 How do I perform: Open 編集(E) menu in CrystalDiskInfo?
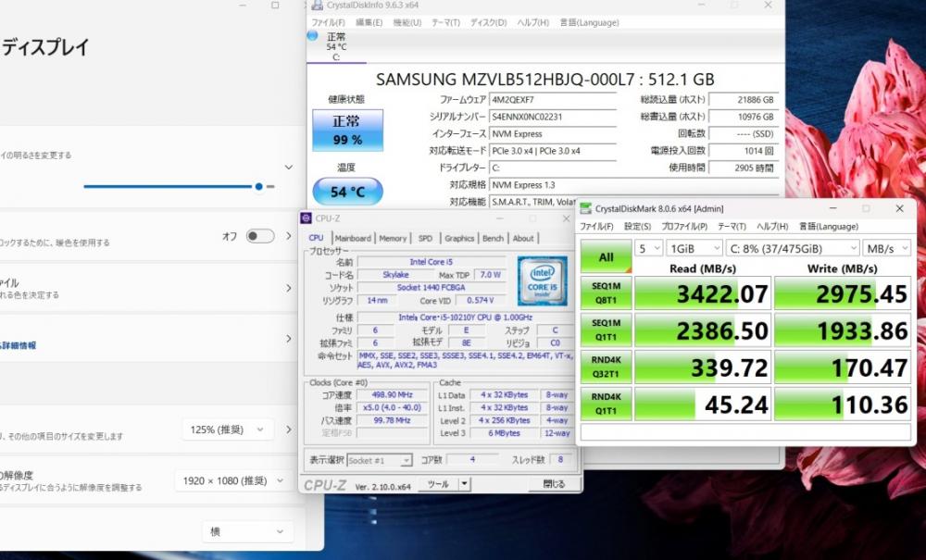coord(369,22)
